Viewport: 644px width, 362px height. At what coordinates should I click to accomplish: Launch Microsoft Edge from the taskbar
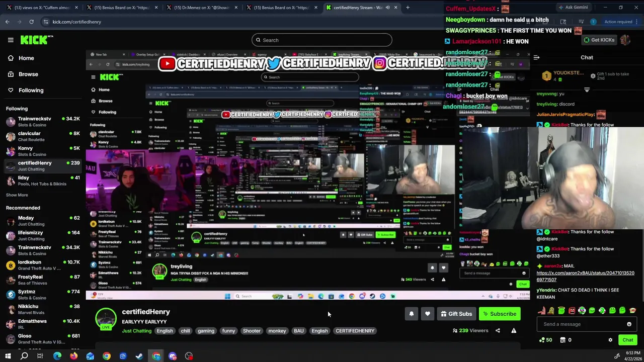(x=57, y=356)
